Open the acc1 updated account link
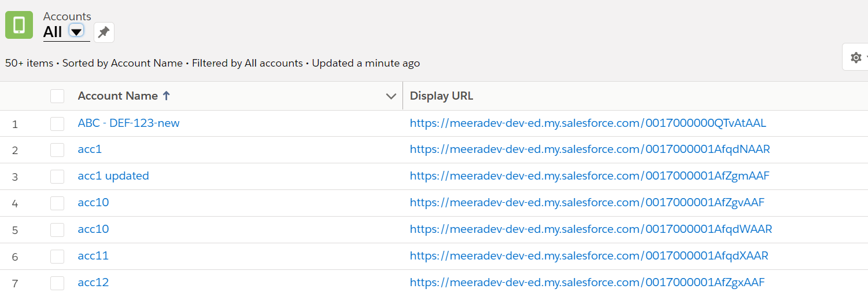 click(x=113, y=176)
